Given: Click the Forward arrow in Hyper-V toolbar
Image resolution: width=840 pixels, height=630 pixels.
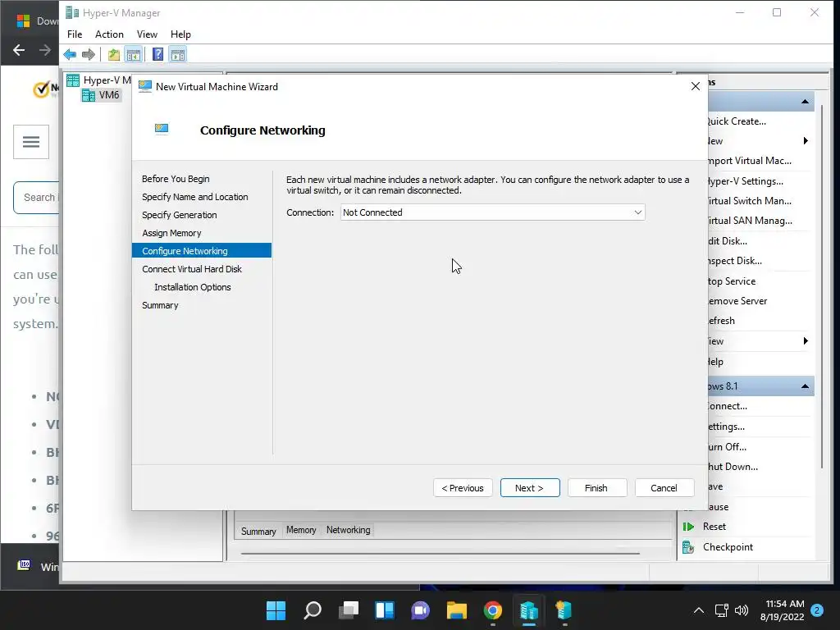Looking at the screenshot, I should point(89,54).
